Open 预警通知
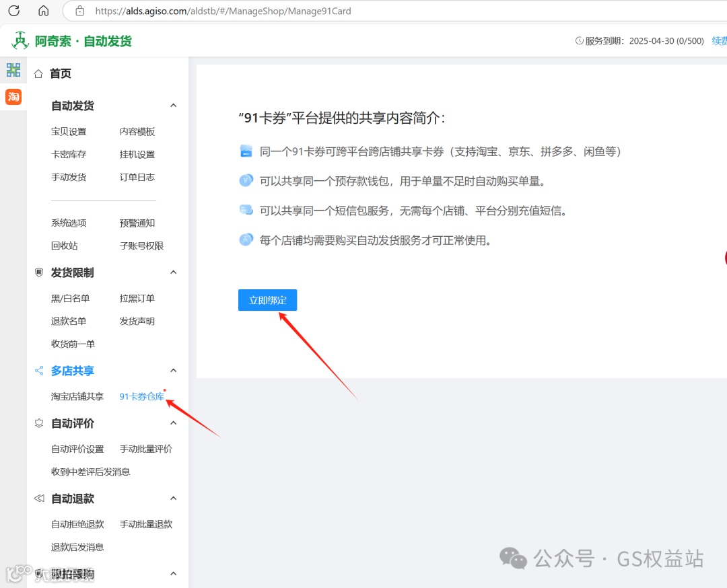The height and width of the screenshot is (588, 727). coord(137,223)
